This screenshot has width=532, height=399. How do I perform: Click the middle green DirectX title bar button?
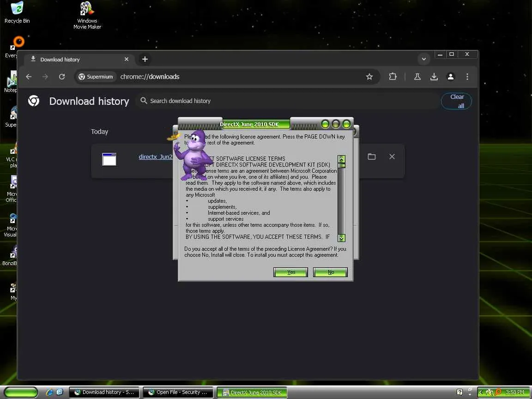pyautogui.click(x=336, y=124)
